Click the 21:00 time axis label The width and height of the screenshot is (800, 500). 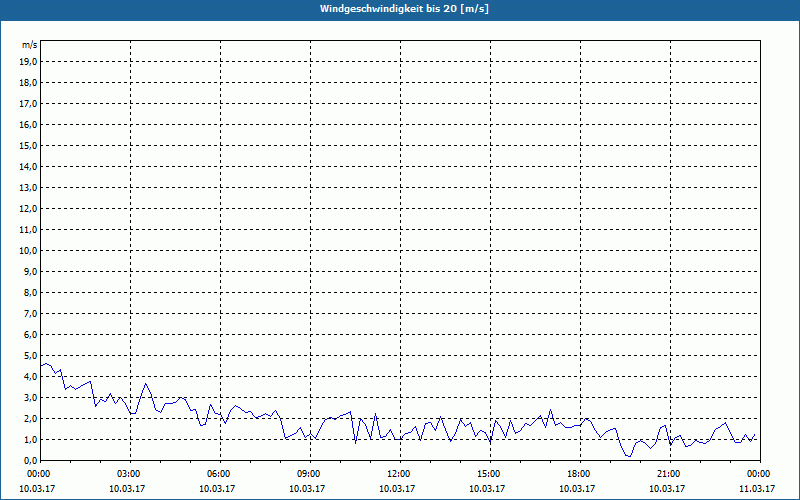coord(668,473)
